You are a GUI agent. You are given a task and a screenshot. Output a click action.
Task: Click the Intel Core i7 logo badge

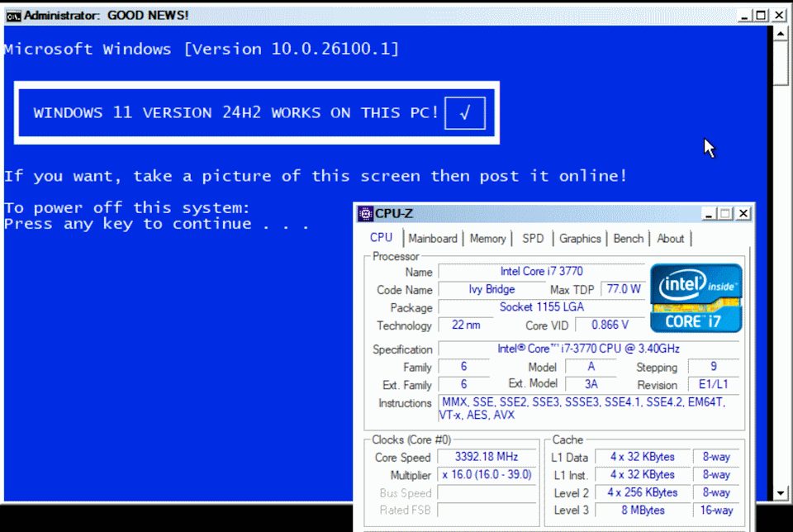(696, 298)
